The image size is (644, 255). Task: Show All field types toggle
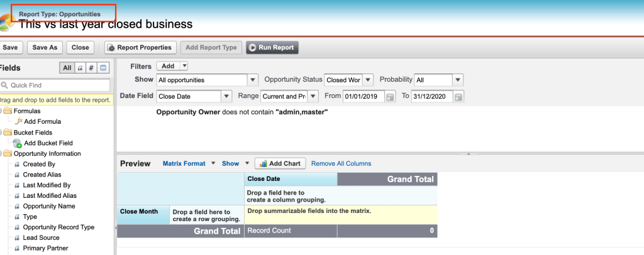click(x=67, y=68)
